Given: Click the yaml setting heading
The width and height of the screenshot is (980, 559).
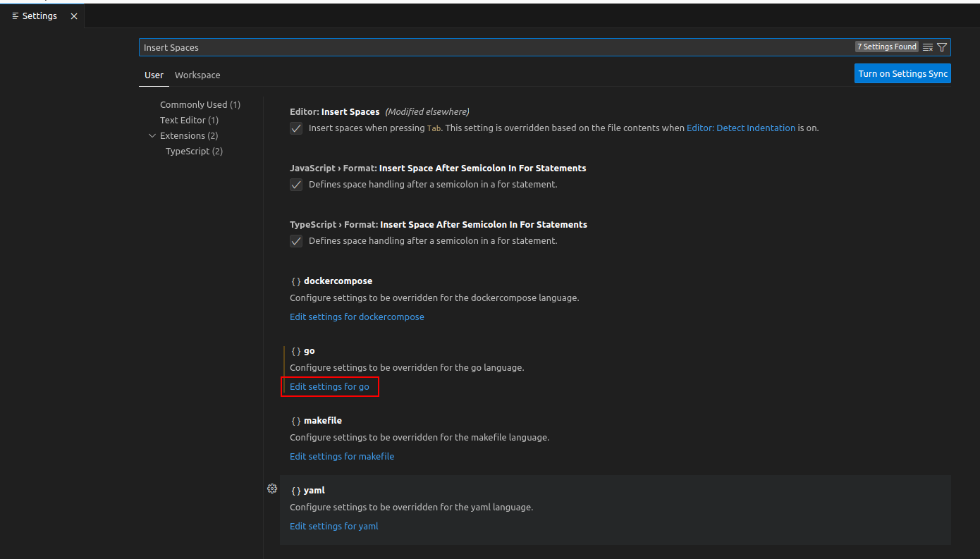Looking at the screenshot, I should (314, 490).
